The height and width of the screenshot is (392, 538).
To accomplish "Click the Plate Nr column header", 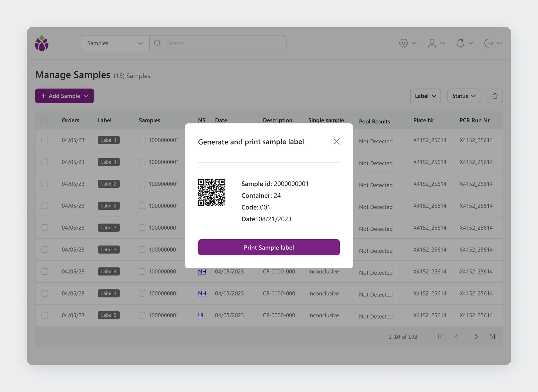I will pos(424,120).
